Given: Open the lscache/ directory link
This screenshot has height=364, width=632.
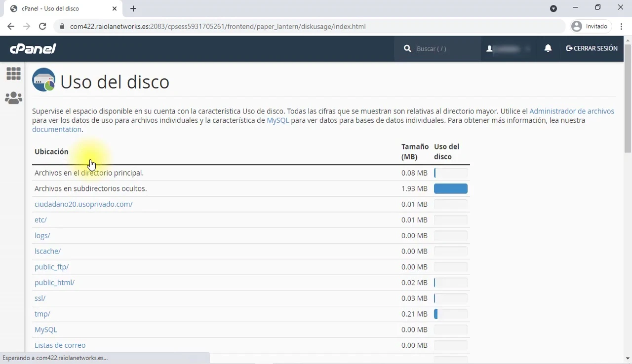Looking at the screenshot, I should [47, 251].
